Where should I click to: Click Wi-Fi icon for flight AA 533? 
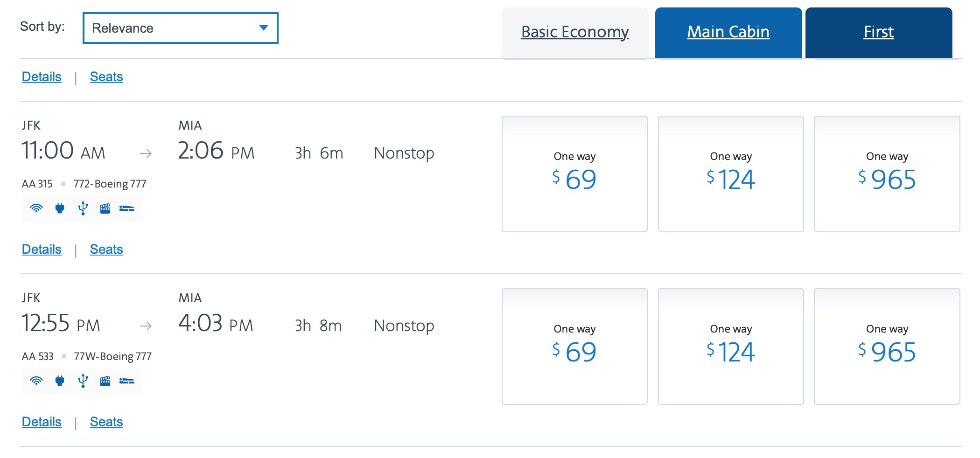click(x=36, y=381)
